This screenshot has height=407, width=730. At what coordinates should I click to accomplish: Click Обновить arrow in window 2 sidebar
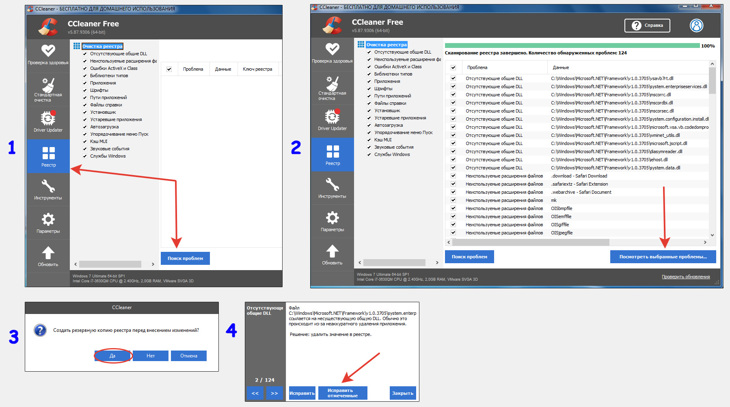(332, 251)
